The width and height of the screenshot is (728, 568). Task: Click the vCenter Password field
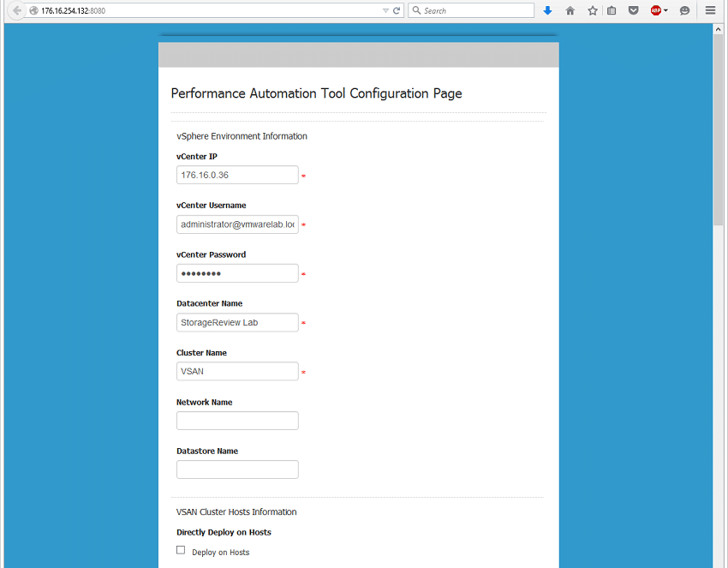pos(237,273)
